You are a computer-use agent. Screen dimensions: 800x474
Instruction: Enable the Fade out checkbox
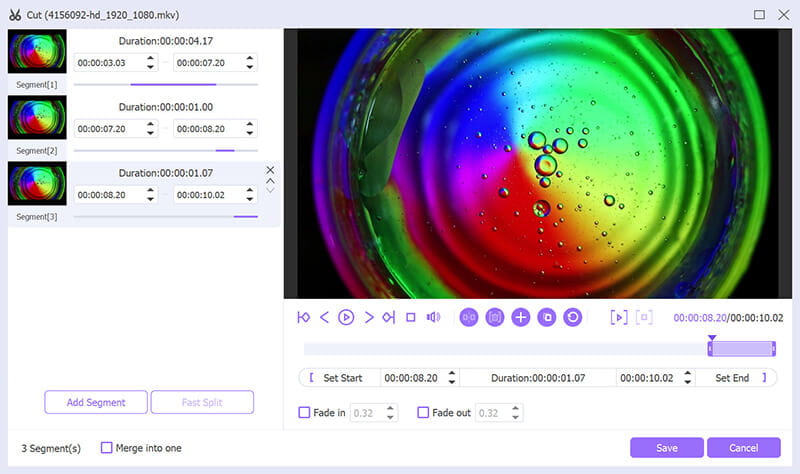tap(423, 412)
